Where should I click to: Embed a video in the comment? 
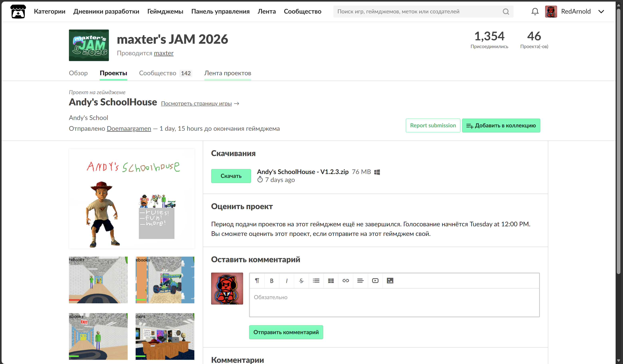tap(375, 281)
